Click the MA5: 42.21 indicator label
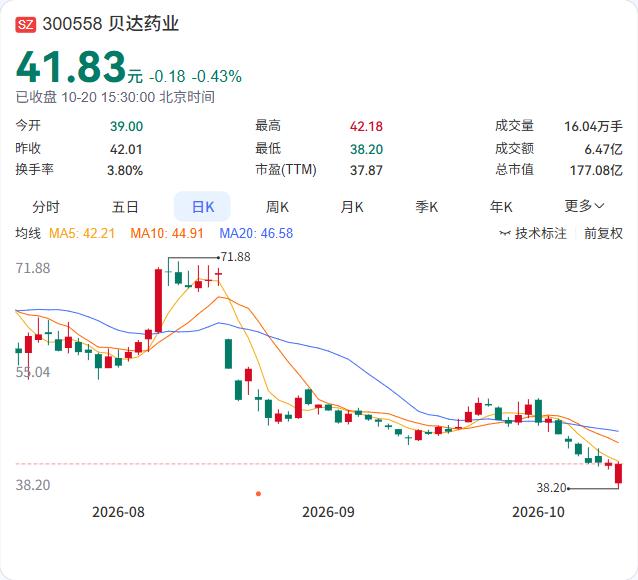Viewport: 638px width, 580px height. pos(82,233)
